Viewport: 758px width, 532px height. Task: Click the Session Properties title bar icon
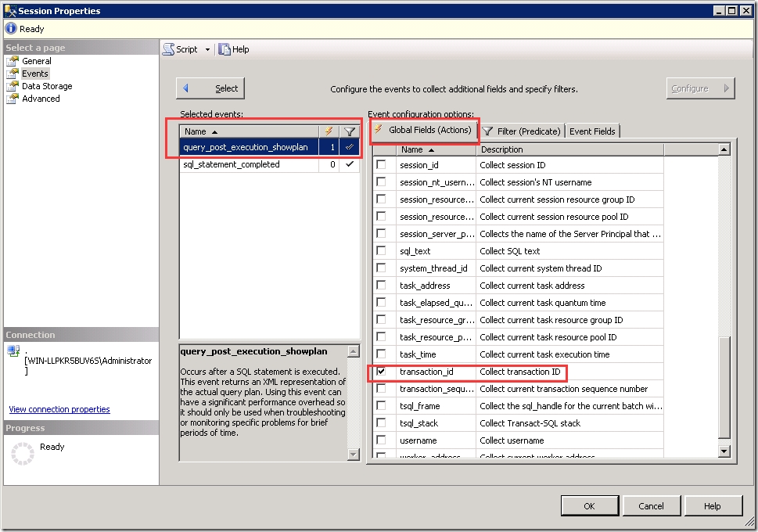[9, 11]
